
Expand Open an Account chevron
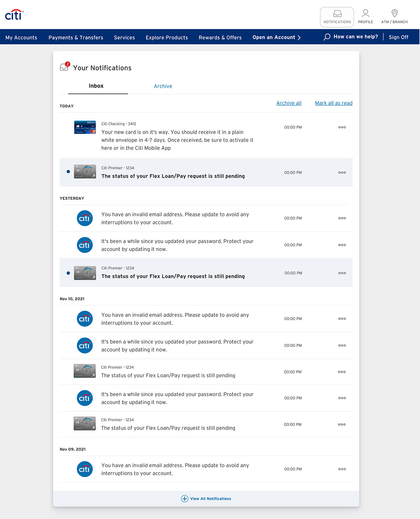tap(299, 37)
